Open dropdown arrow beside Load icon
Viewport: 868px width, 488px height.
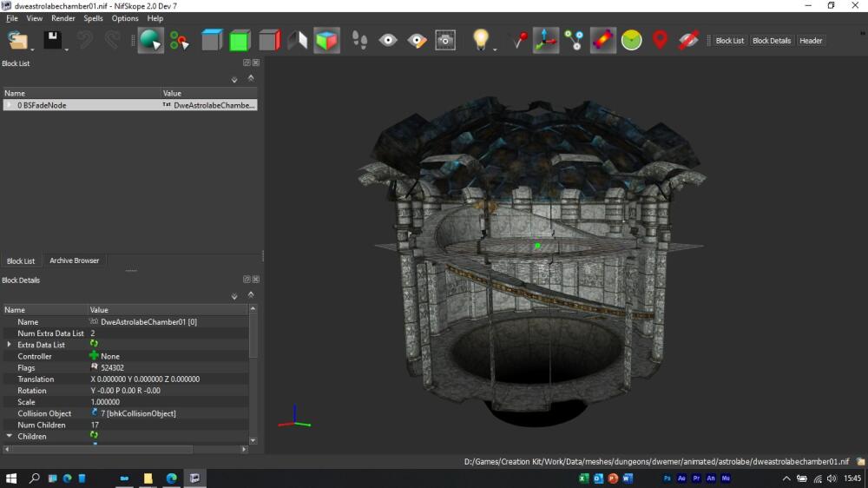pos(32,49)
